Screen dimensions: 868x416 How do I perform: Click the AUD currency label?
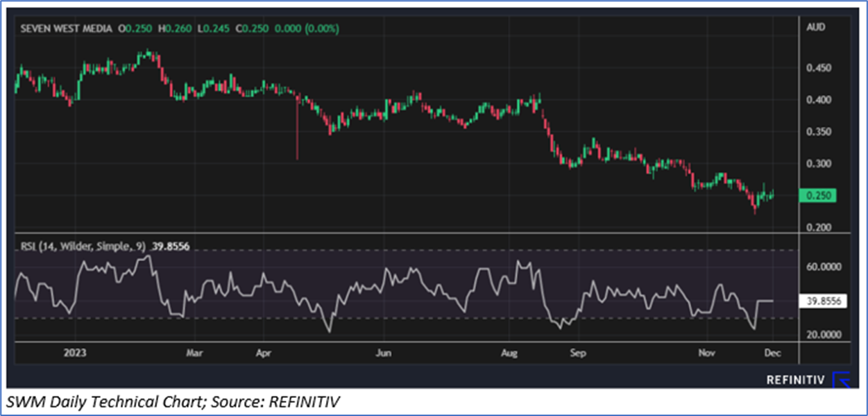point(815,27)
